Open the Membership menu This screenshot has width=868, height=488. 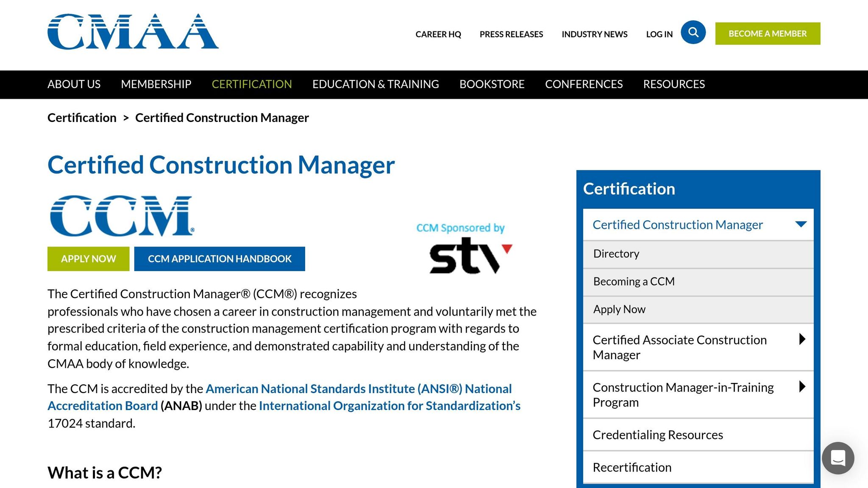(x=156, y=84)
